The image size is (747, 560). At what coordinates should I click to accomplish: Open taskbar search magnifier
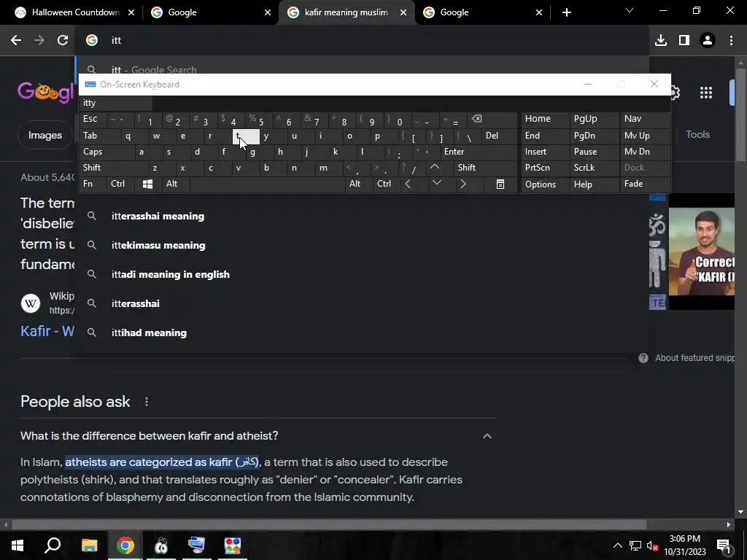(x=53, y=545)
